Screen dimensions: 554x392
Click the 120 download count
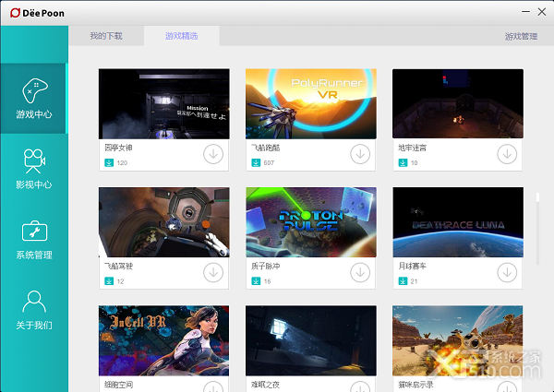click(122, 163)
